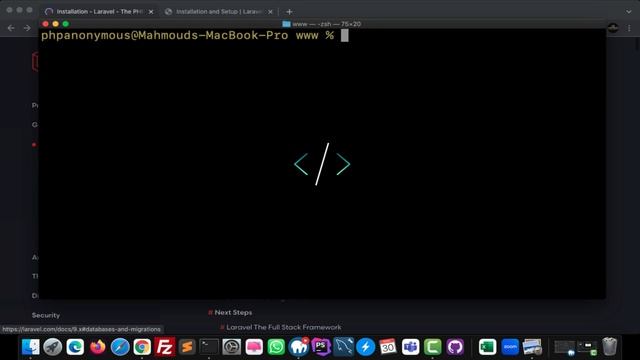This screenshot has width=640, height=360.
Task: Open CleanMyMac pink icon in dock
Action: point(254,347)
